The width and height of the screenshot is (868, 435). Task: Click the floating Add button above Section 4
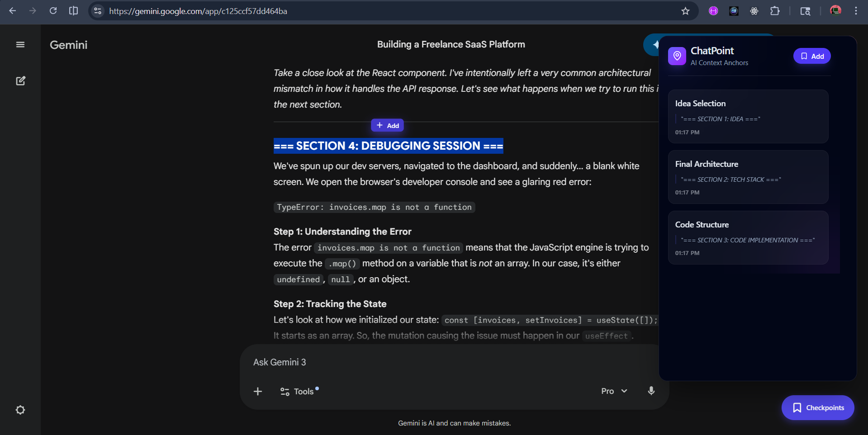pyautogui.click(x=387, y=126)
